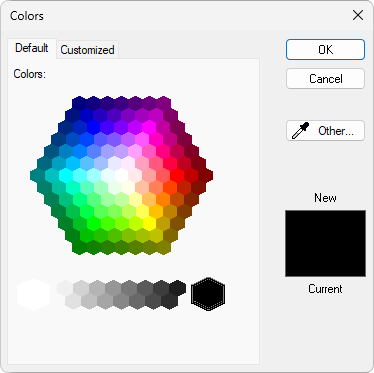Click Cancel to dismiss the Colors dialog
The width and height of the screenshot is (374, 373).
point(325,79)
